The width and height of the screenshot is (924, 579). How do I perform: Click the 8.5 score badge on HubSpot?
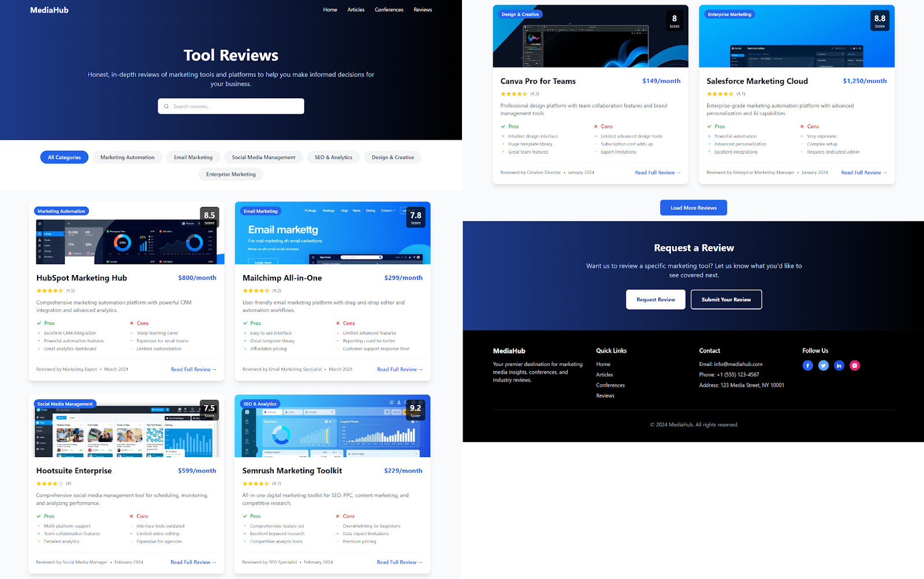coord(209,217)
